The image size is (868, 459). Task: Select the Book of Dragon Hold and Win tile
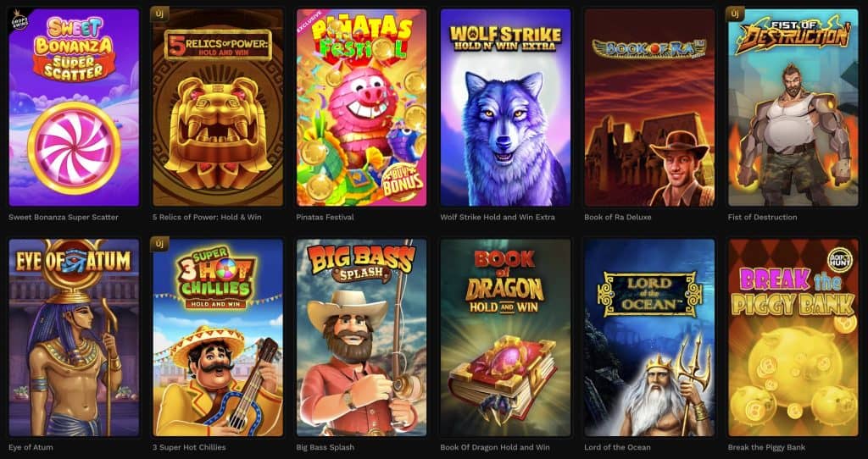coord(505,337)
